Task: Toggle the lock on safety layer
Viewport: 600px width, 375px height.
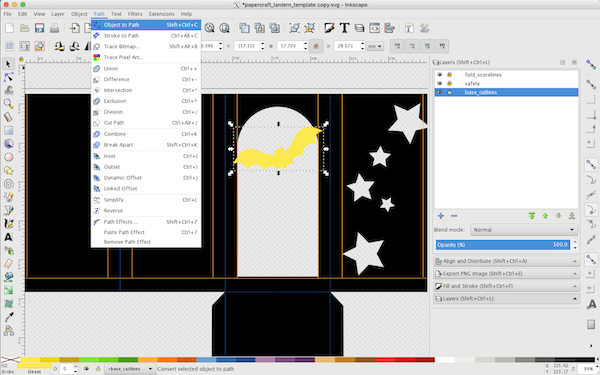Action: click(450, 83)
